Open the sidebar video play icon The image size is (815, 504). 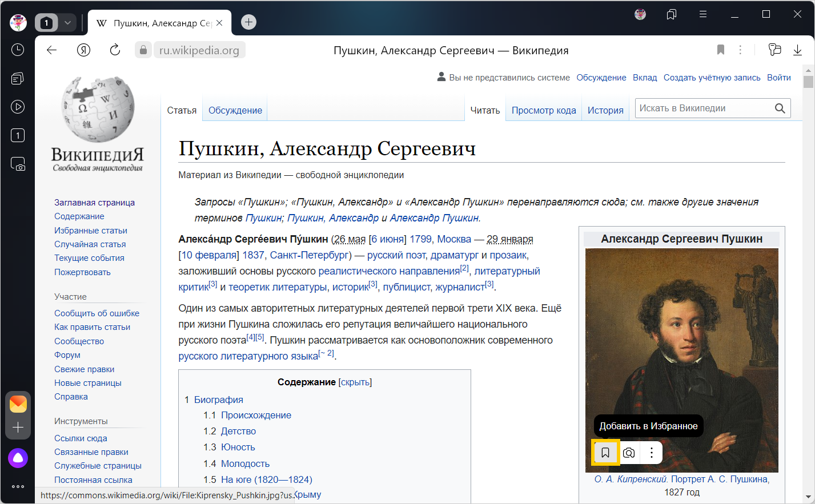coord(18,107)
